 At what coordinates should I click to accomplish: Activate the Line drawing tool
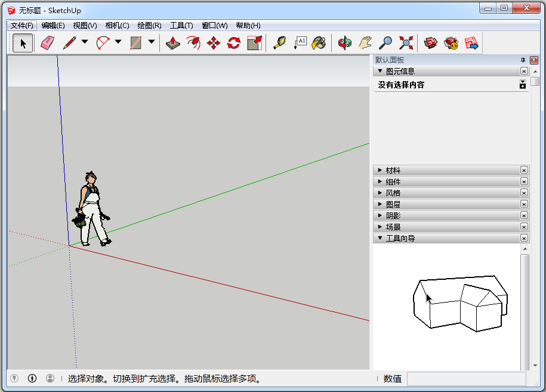(x=69, y=42)
